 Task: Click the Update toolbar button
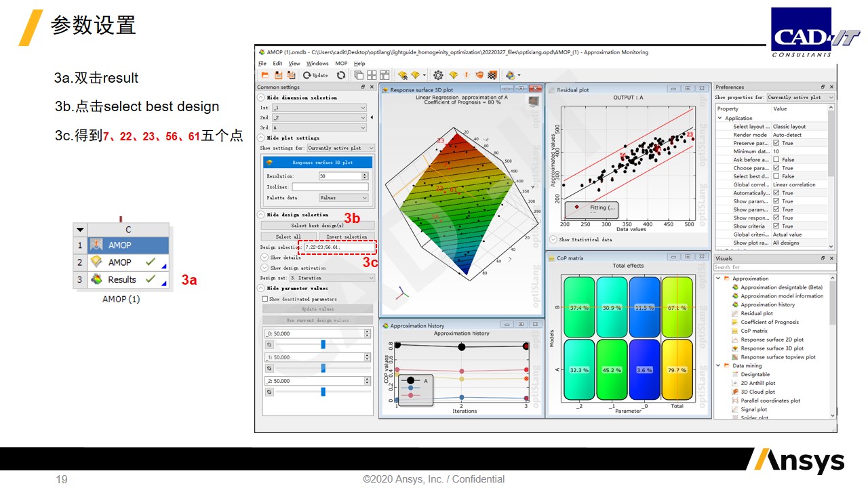pos(316,75)
